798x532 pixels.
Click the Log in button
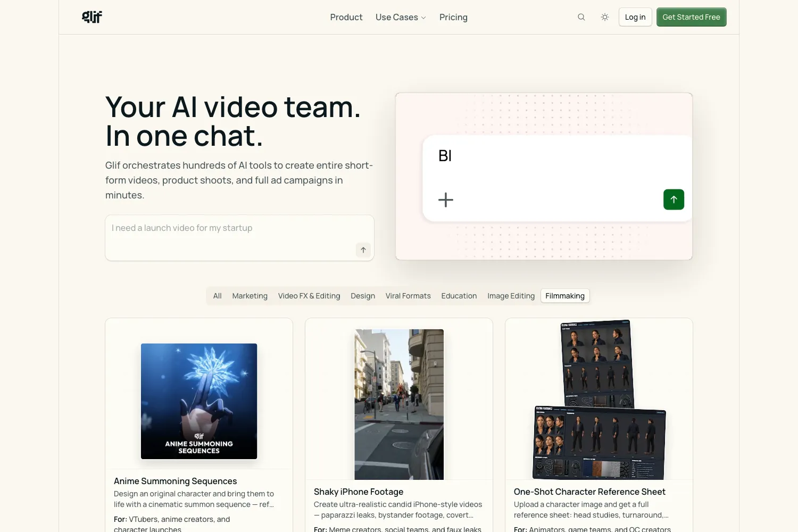tap(635, 17)
